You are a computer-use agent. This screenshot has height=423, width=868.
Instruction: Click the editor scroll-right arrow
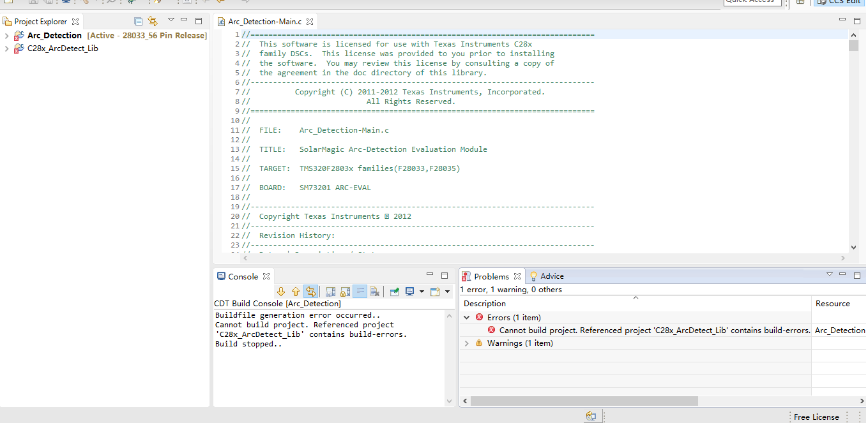843,258
